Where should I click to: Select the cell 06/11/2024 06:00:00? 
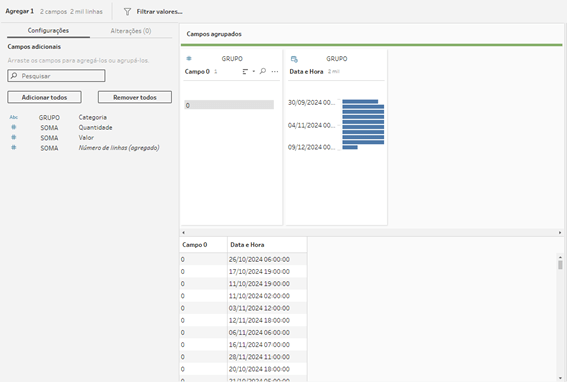267,332
